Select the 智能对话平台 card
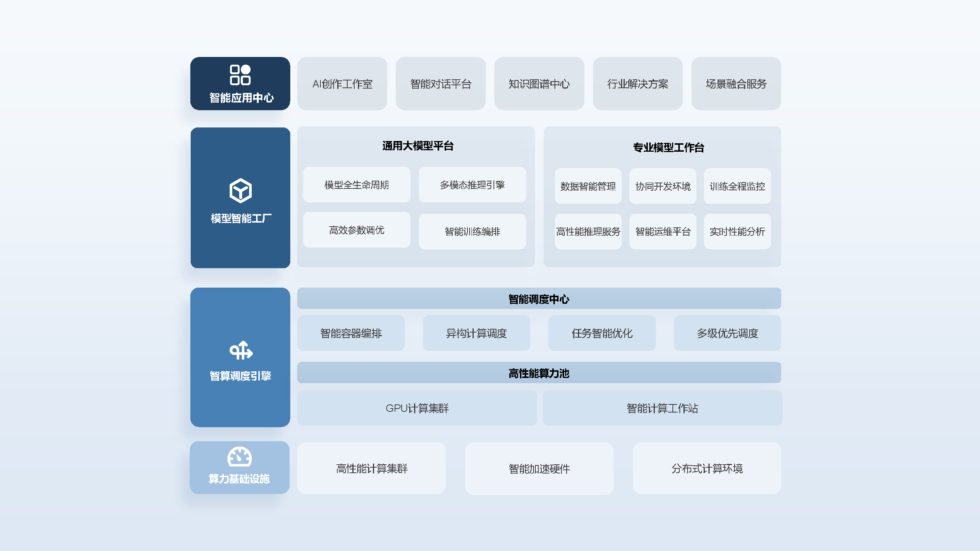Viewport: 980px width, 551px height. [441, 84]
